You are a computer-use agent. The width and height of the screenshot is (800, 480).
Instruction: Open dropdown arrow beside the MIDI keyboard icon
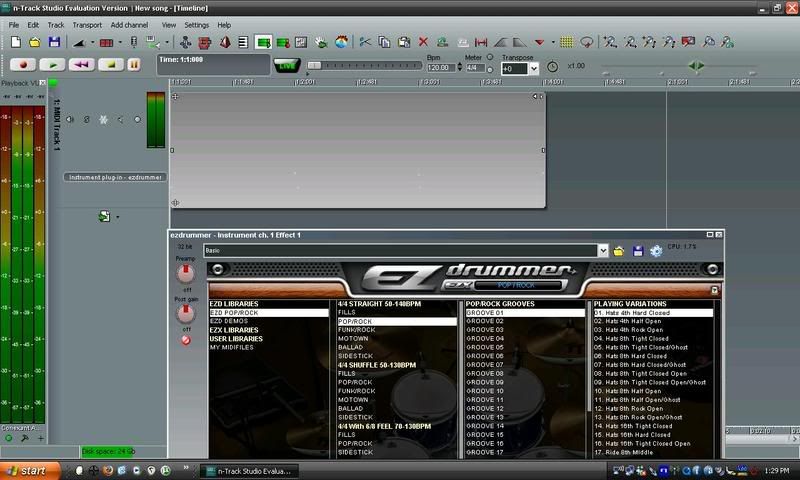(167, 43)
